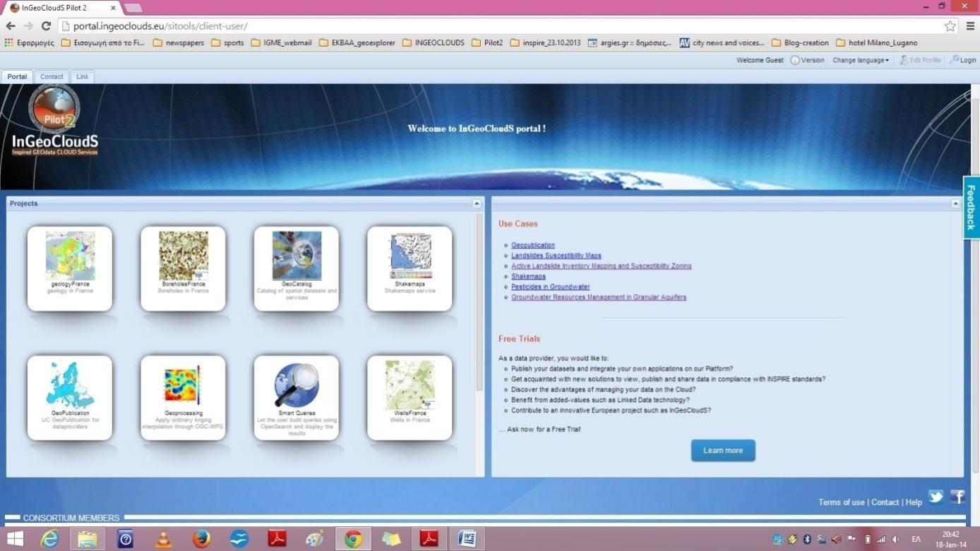Switch to the Contact tab
The height and width of the screenshot is (551, 980).
[x=52, y=76]
